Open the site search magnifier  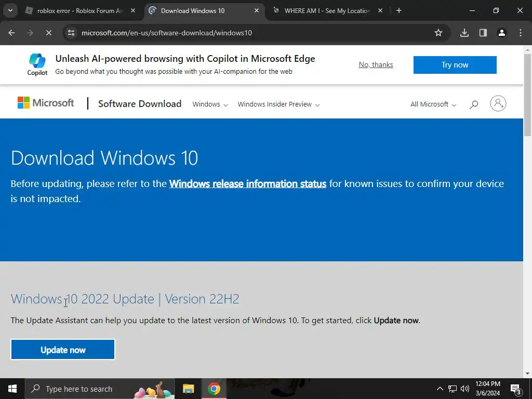point(474,104)
